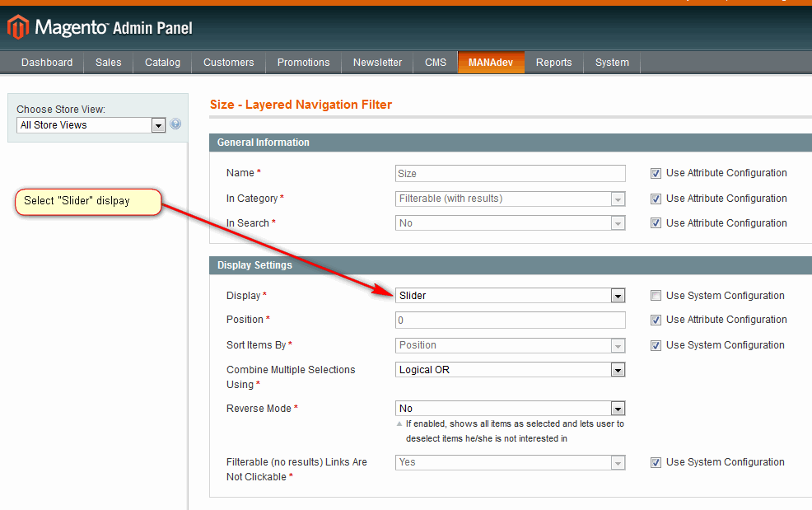Open the Sort Items By dropdown
The width and height of the screenshot is (812, 510).
coord(510,345)
